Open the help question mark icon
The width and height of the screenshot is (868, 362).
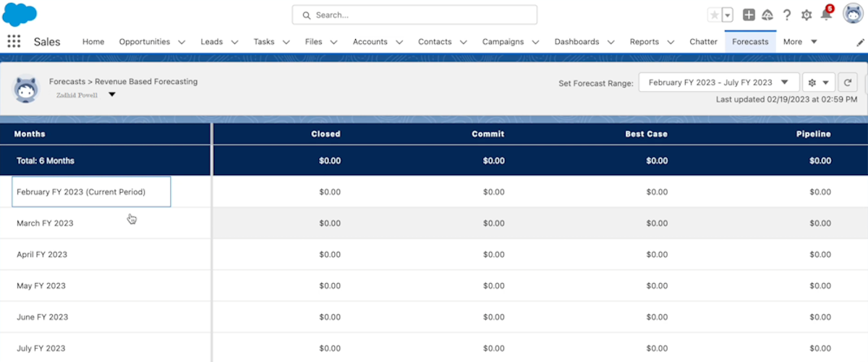(787, 14)
